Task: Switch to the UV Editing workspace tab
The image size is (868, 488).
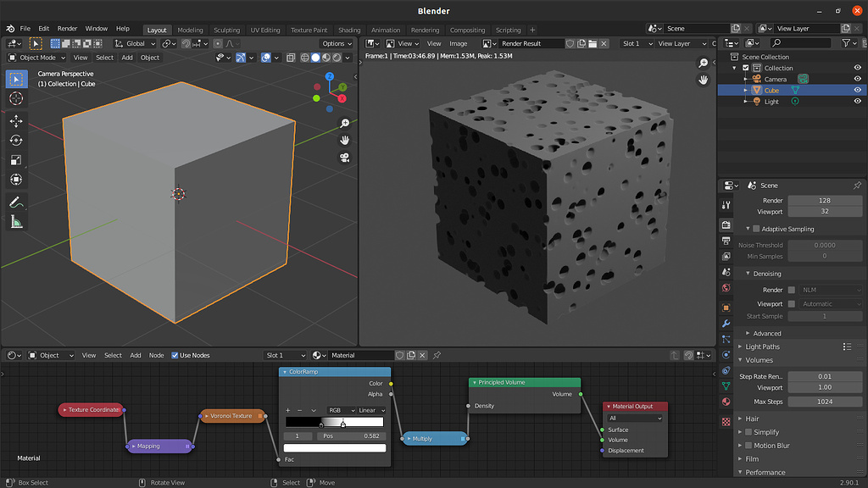Action: [x=265, y=30]
